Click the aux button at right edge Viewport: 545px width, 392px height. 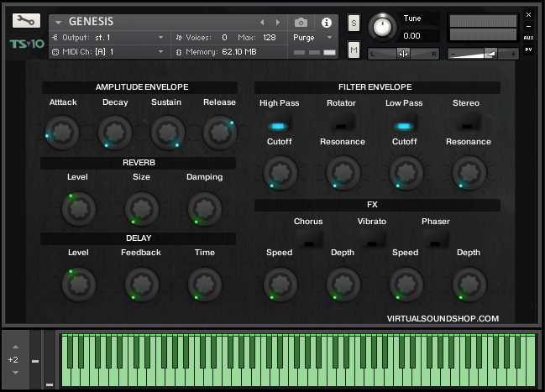pyautogui.click(x=528, y=38)
